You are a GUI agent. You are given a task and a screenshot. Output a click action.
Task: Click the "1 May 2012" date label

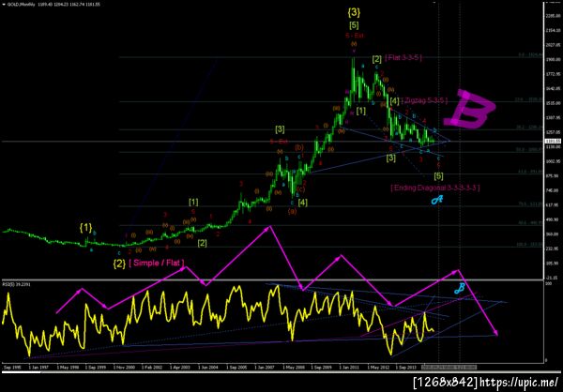379,368
